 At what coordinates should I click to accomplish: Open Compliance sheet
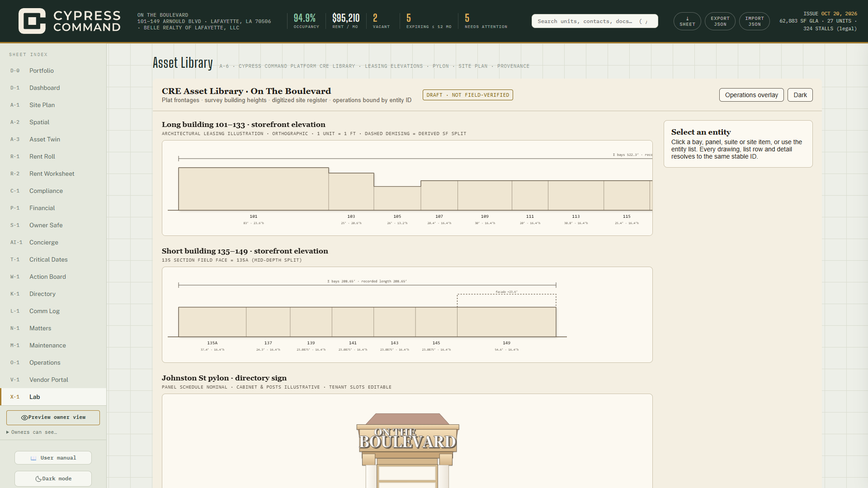pos(53,191)
